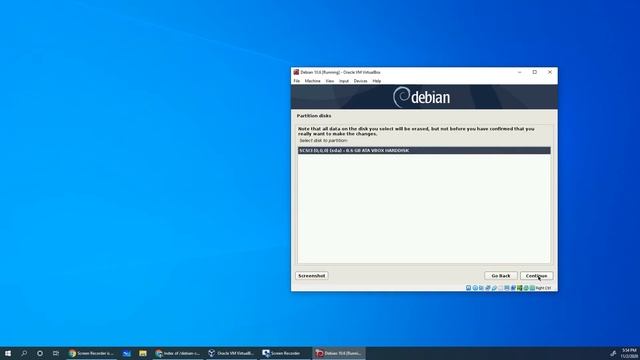Open the taskbar clock and date
The height and width of the screenshot is (360, 640).
point(629,353)
